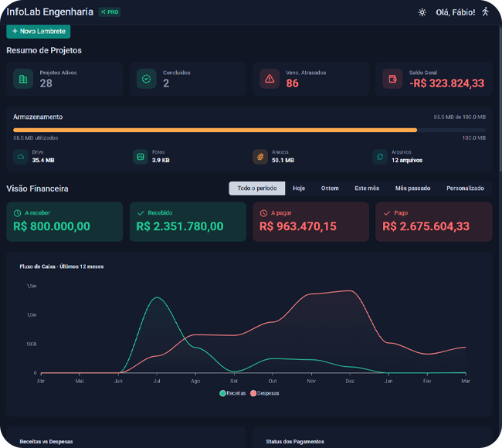Screen dimensions: 502x448
Task: Click the Armazenamento heading
Action: (x=38, y=117)
